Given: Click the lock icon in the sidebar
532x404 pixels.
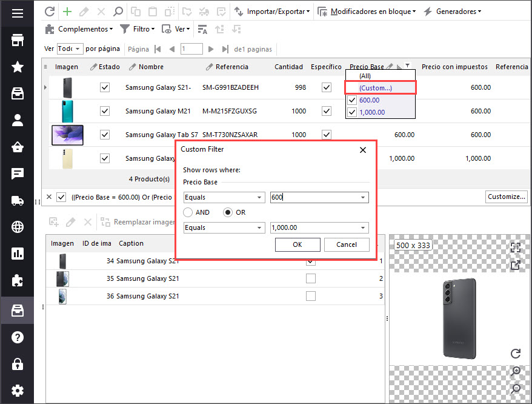Looking at the screenshot, I should point(18,364).
